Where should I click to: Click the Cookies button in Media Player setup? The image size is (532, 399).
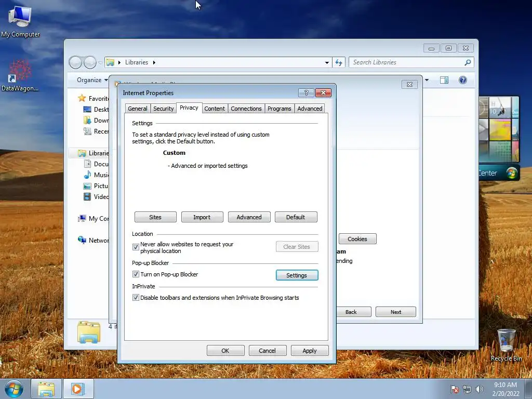[357, 239]
